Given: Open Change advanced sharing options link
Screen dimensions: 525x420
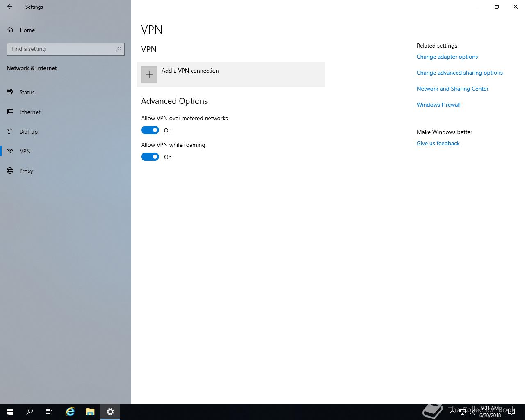Looking at the screenshot, I should pos(460,73).
